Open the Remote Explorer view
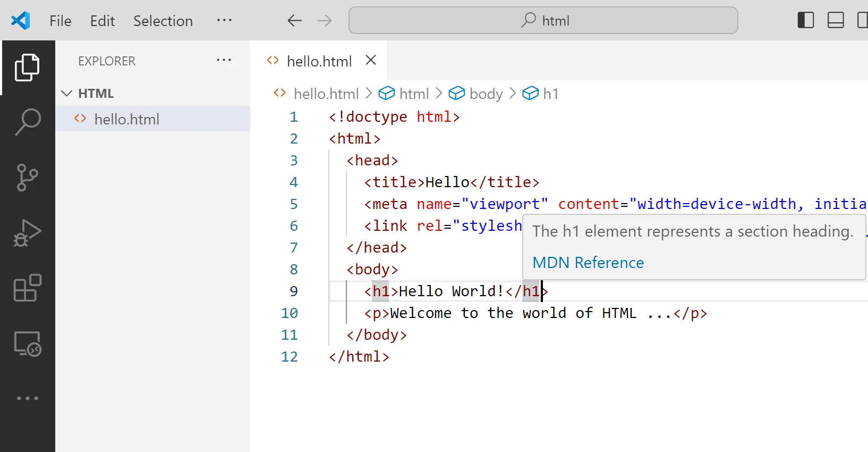This screenshot has width=868, height=452. coord(28,344)
